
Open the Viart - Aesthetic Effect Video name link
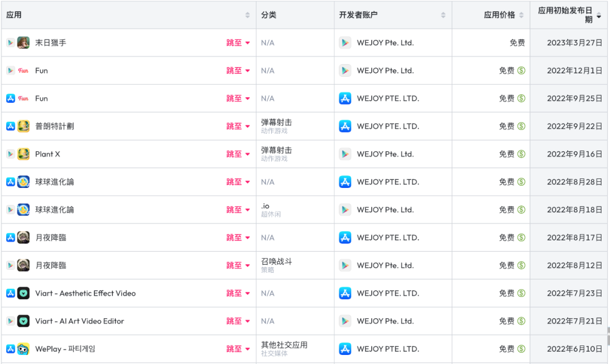coord(86,293)
